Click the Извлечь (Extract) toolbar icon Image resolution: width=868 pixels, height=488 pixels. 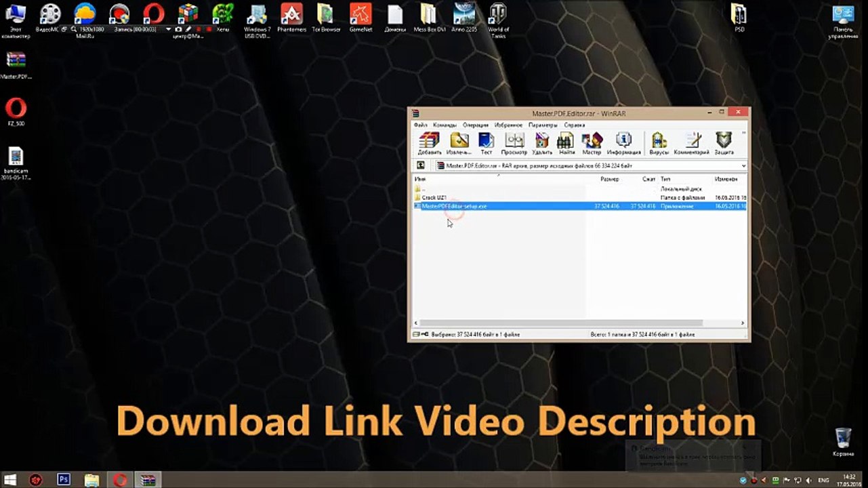point(459,144)
